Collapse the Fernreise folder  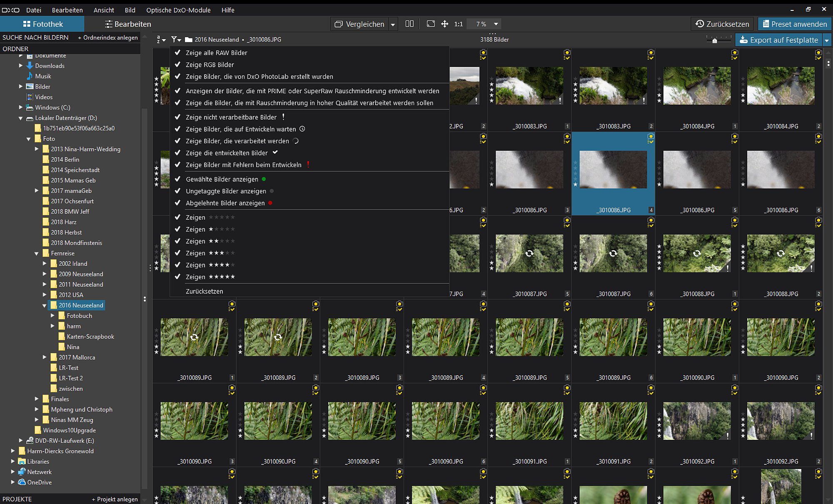pyautogui.click(x=37, y=253)
